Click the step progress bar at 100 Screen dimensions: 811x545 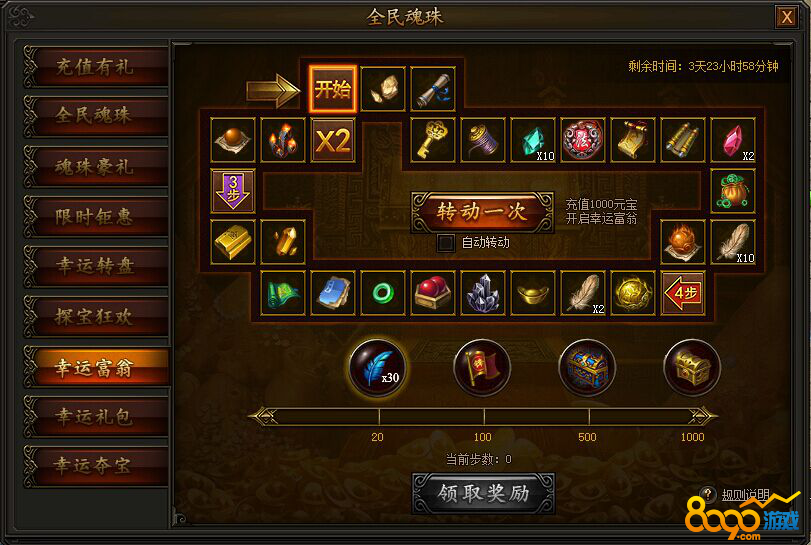484,416
